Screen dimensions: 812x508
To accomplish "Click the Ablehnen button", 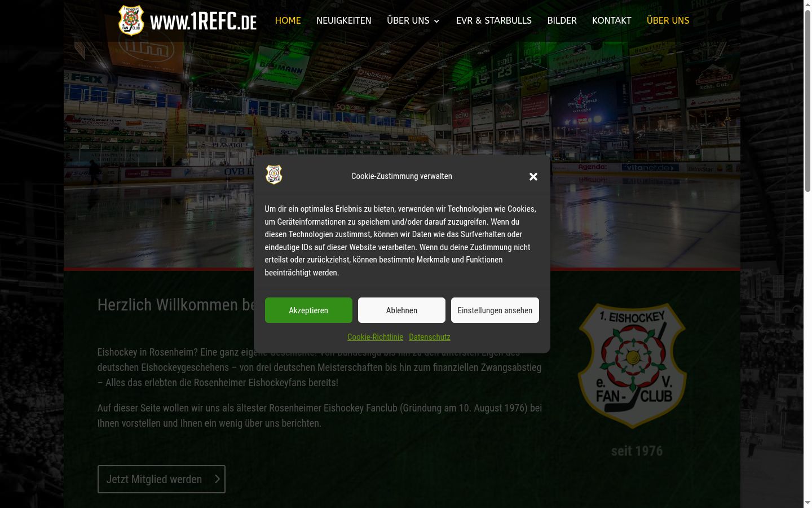I will (x=401, y=310).
